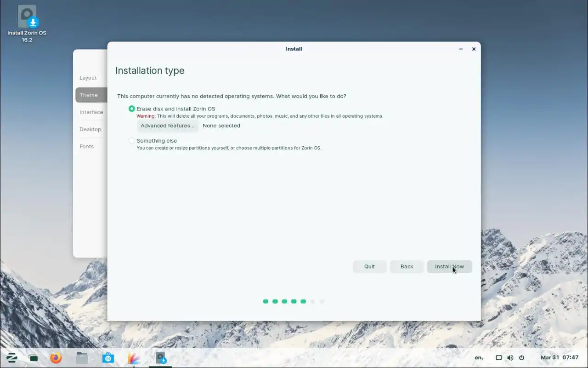The image size is (588, 368).
Task: Open the Install Zorin OS 16.2 desktop icon
Action: (27, 24)
